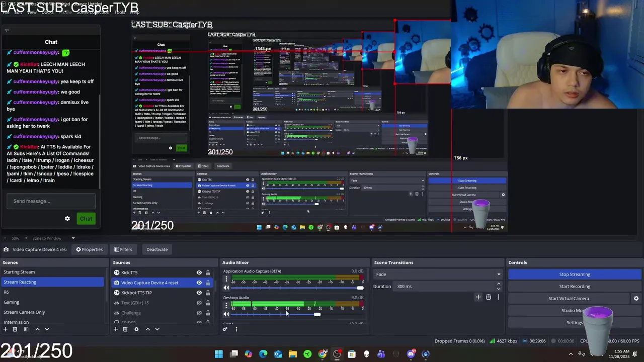Lock the Text (GDI+) 15 source
This screenshot has width=644, height=362.
(x=208, y=303)
